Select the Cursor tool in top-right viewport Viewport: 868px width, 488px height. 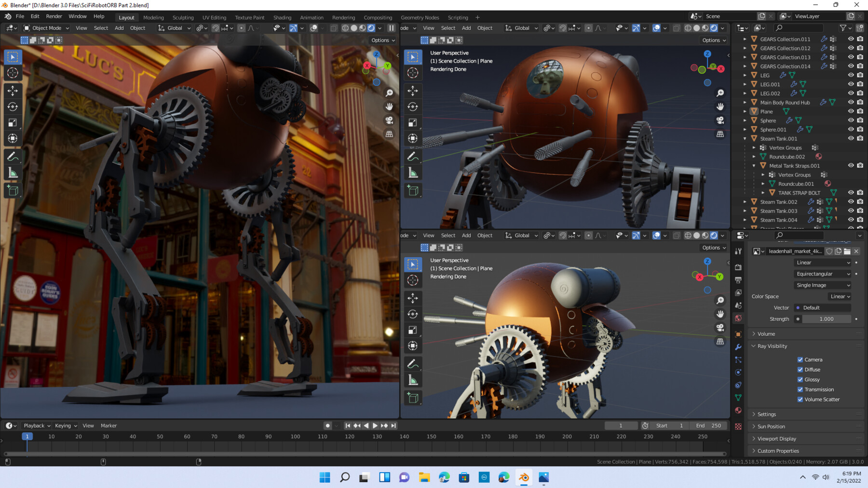413,73
